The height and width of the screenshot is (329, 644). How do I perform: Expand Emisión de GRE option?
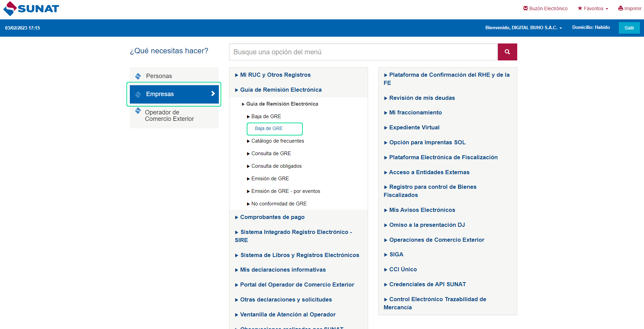[x=270, y=179]
